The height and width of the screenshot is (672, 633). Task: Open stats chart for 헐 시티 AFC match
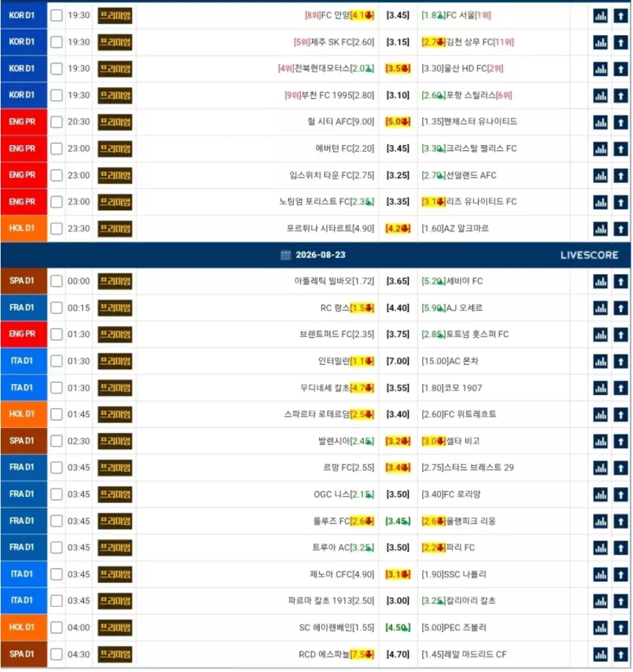click(601, 122)
